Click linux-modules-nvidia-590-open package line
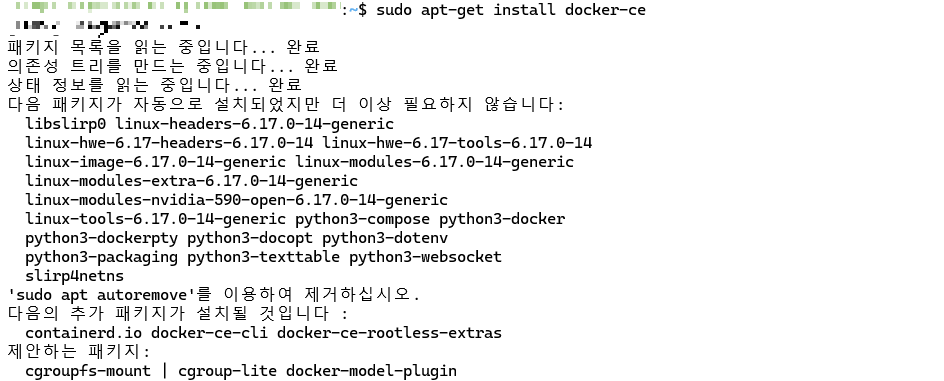The height and width of the screenshot is (381, 944). pos(237,200)
